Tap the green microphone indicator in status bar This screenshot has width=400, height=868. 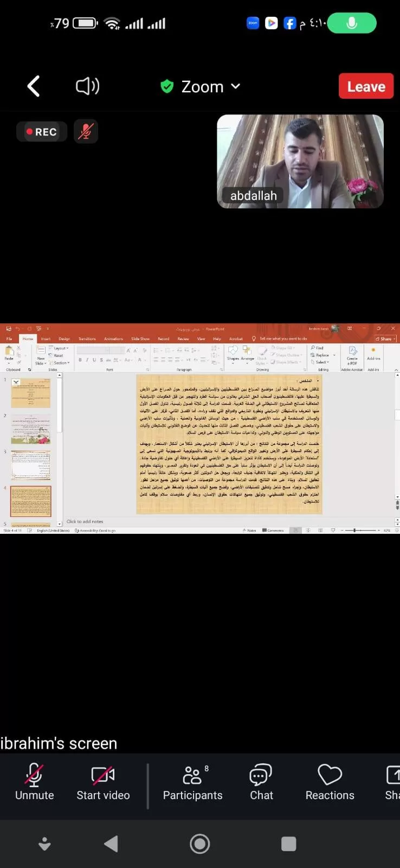point(352,23)
